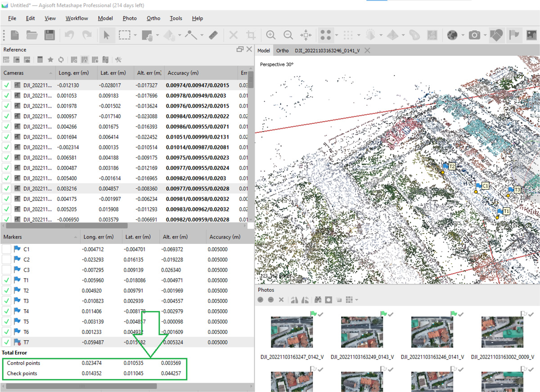Open the Workflow menu
This screenshot has width=540, height=392.
point(76,18)
